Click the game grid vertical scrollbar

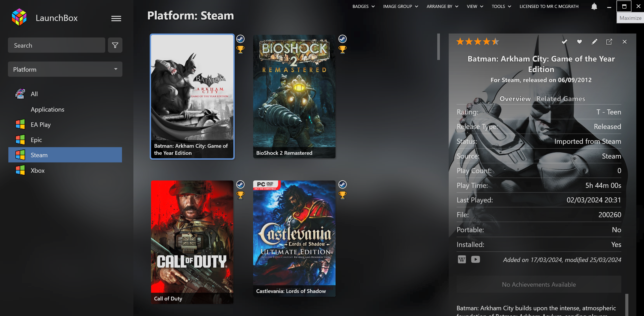[x=438, y=47]
